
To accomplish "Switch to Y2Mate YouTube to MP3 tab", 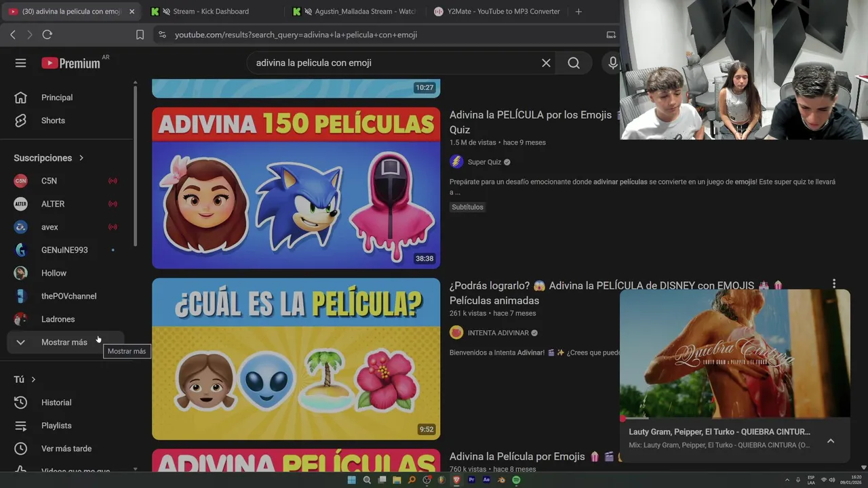I will pos(496,12).
